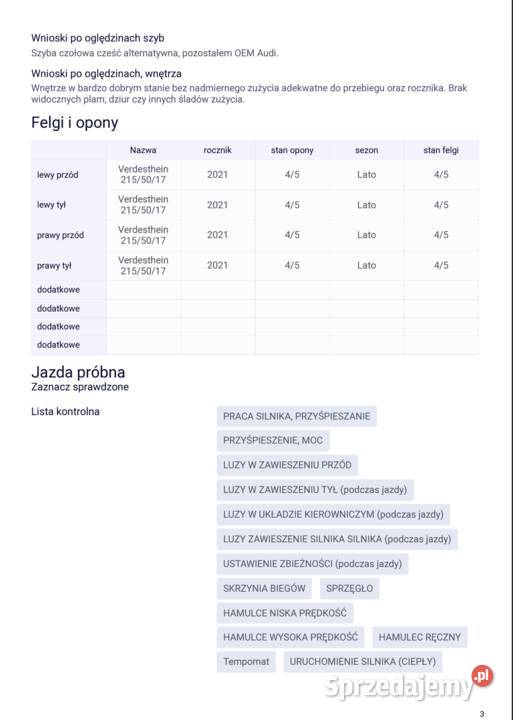Mark LUZY W ZAWIESZENIU TYŁ as checked
This screenshot has width=513, height=720.
[315, 490]
